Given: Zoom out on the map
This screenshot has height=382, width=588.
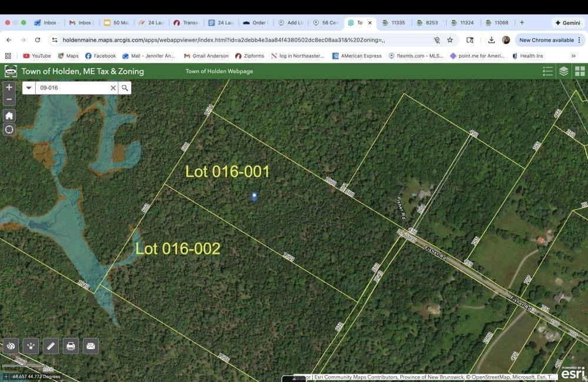Looking at the screenshot, I should pos(9,99).
